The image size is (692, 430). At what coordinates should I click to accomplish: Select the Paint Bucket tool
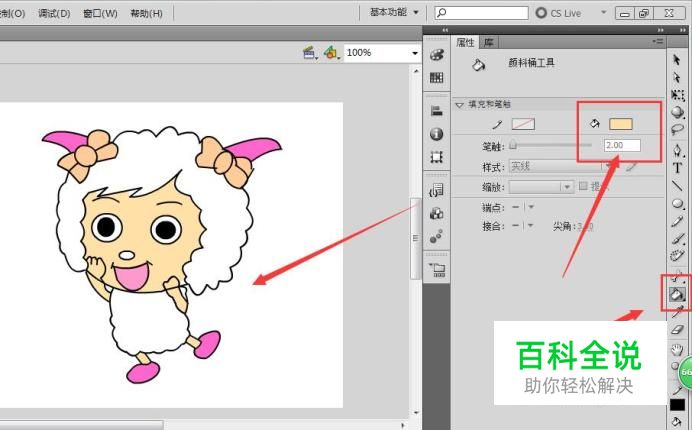676,294
